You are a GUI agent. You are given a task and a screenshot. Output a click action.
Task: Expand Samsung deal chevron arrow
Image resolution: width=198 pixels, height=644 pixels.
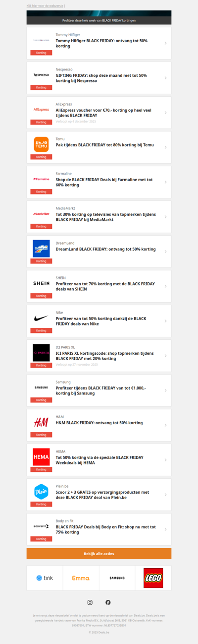tap(165, 390)
